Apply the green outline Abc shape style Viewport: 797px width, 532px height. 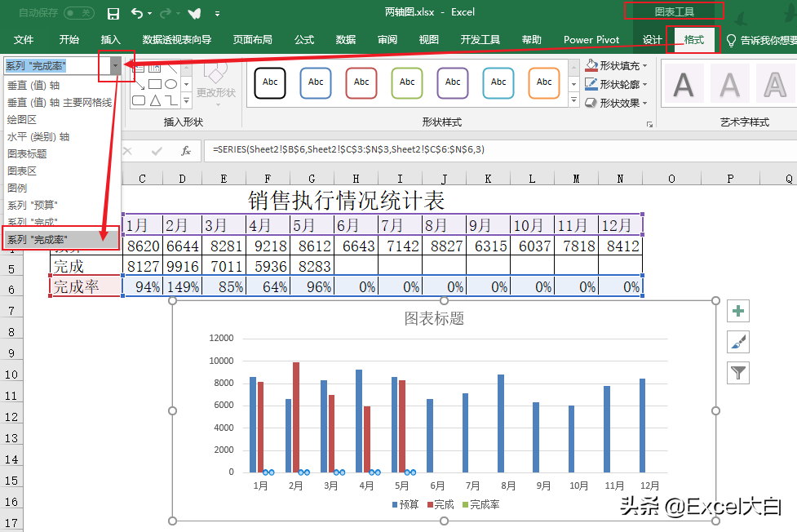click(x=407, y=83)
